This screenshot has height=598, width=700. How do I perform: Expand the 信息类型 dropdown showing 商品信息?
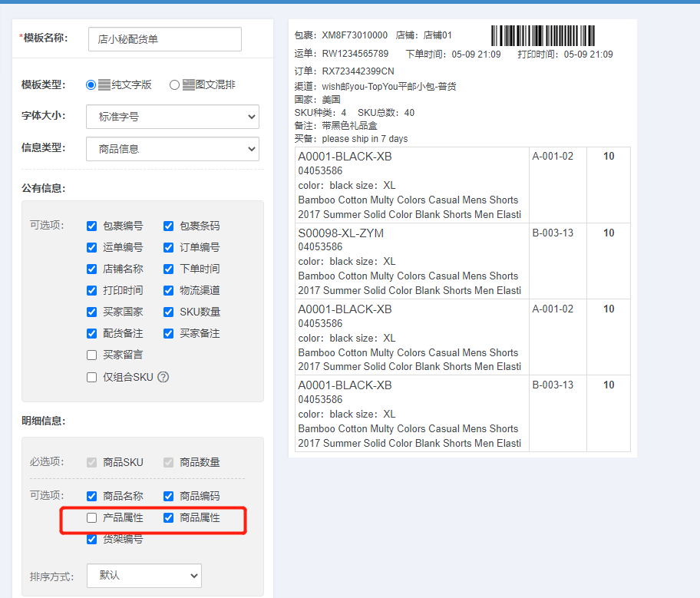[173, 149]
